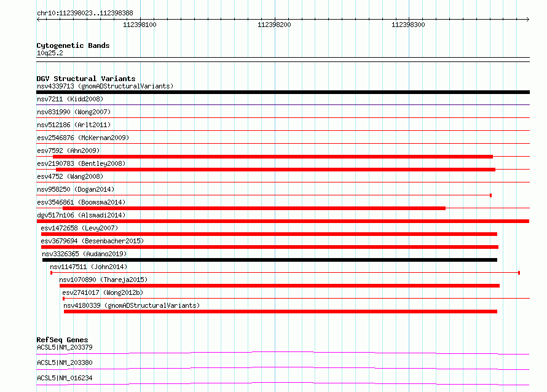Click the start marker of esv2741017 line
Viewport: 547px width, 392px height.
[x=63, y=299]
